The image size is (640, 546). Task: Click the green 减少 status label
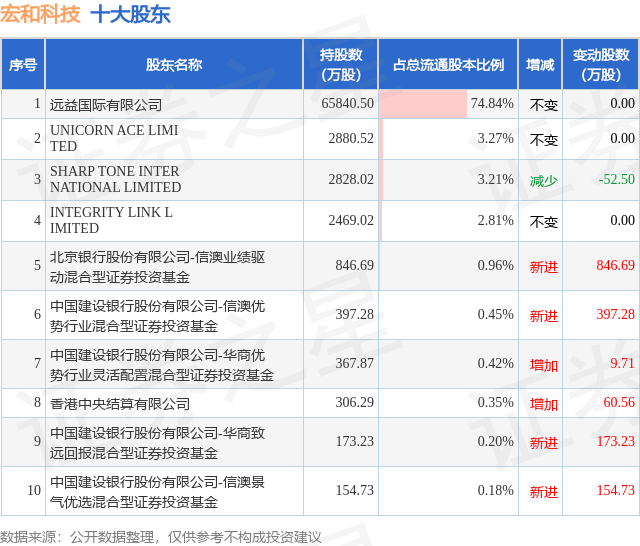coord(543,180)
